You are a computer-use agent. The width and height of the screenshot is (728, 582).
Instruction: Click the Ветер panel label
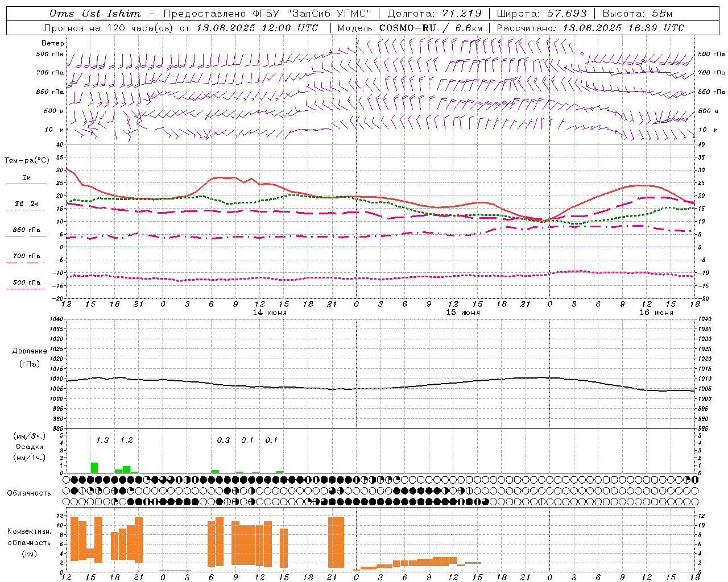pyautogui.click(x=53, y=43)
